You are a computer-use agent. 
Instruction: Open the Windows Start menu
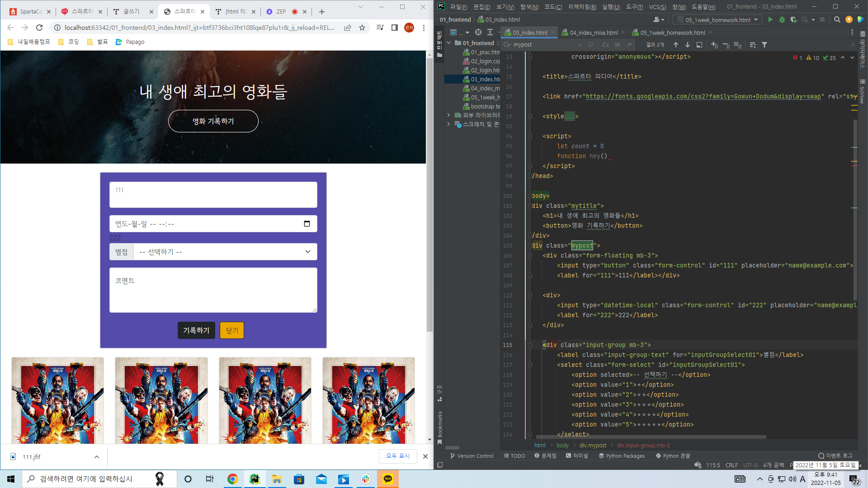(x=11, y=479)
